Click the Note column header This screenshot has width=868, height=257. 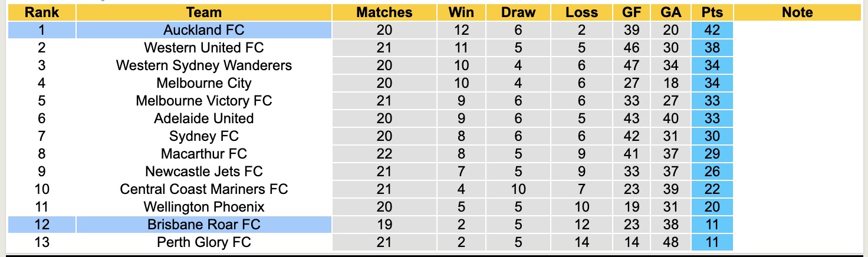(797, 12)
